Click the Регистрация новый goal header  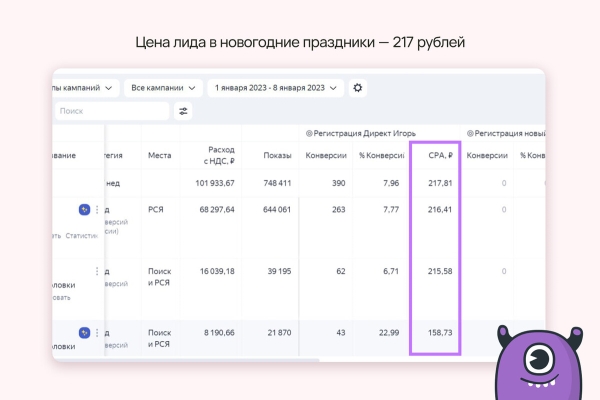(506, 134)
